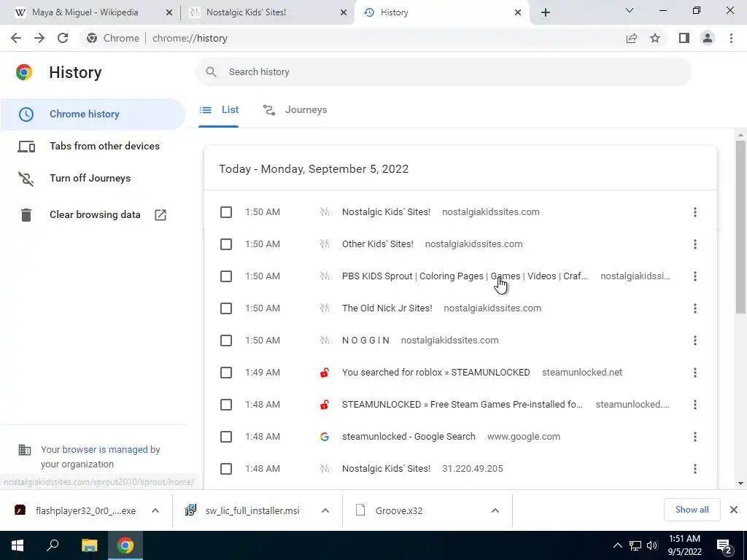The width and height of the screenshot is (747, 560).
Task: Open Tabs from other devices
Action: tap(93, 146)
